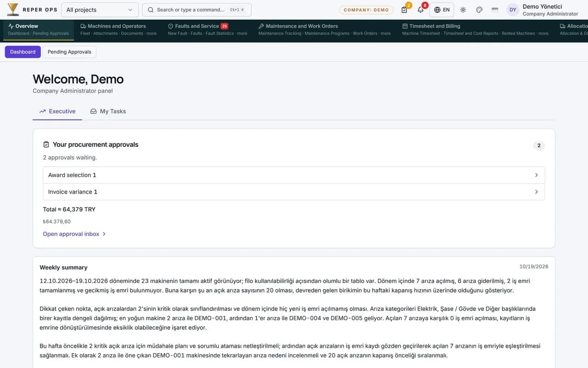Open the notifications bell
This screenshot has height=368, width=588.
(420, 10)
